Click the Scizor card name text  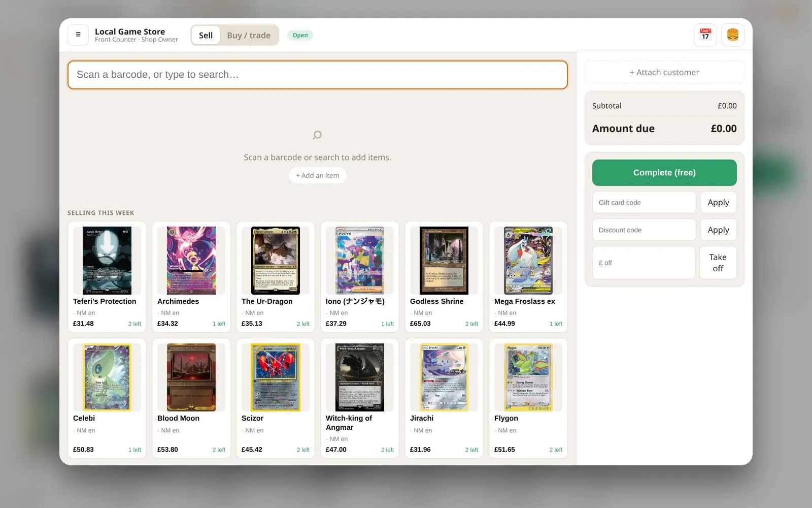point(252,418)
